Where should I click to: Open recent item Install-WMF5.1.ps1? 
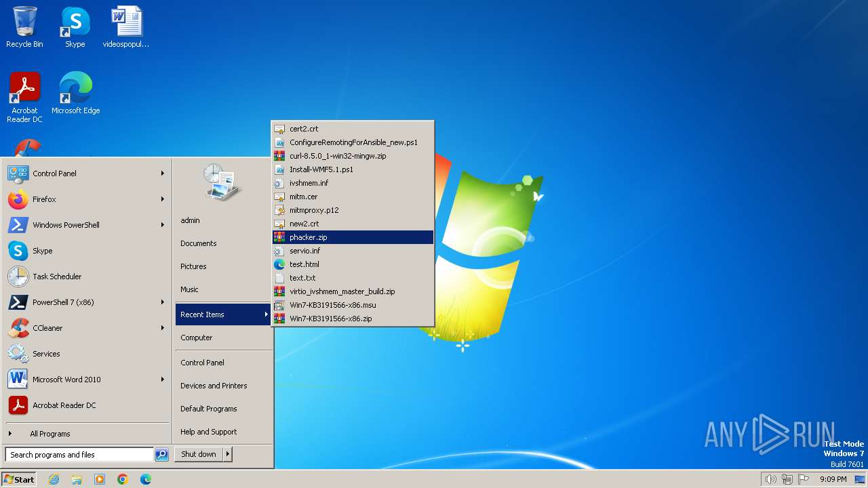point(353,169)
